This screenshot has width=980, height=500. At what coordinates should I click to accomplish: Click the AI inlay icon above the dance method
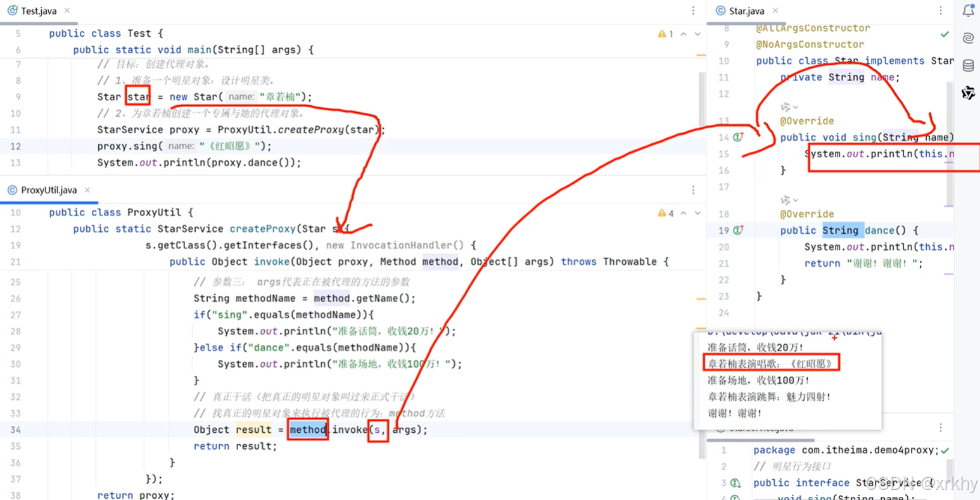click(x=786, y=200)
